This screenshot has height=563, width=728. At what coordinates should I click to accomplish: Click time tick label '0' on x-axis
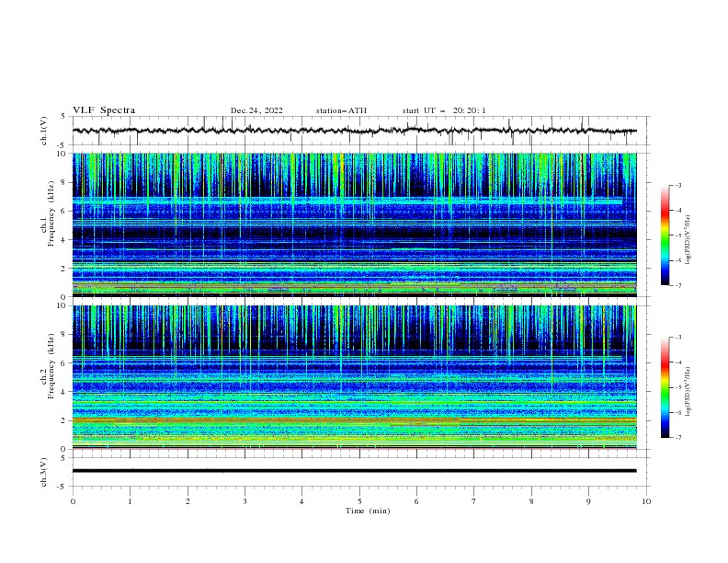(x=73, y=501)
